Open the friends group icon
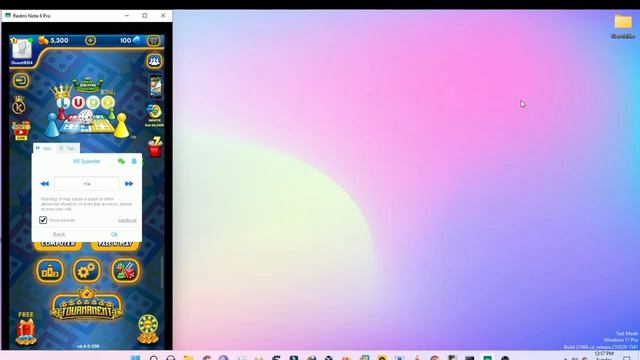This screenshot has height=360, width=640. [x=154, y=62]
